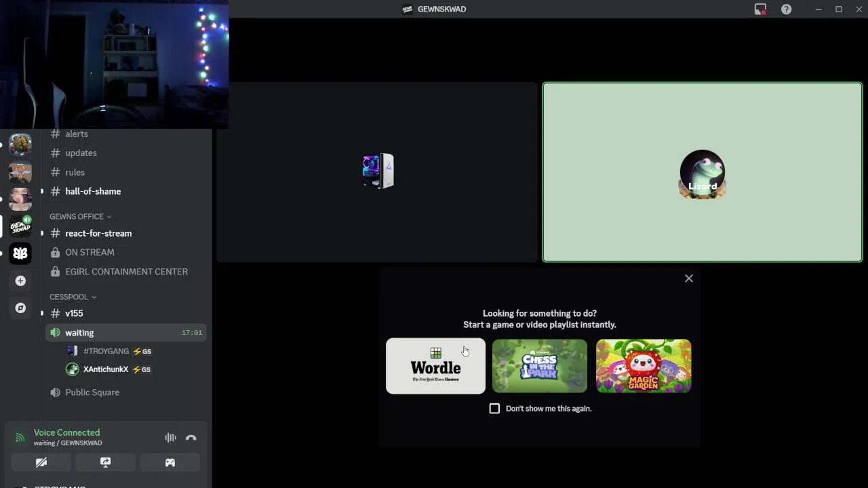Open the white butterfly server icon
The width and height of the screenshot is (868, 488).
(x=20, y=253)
